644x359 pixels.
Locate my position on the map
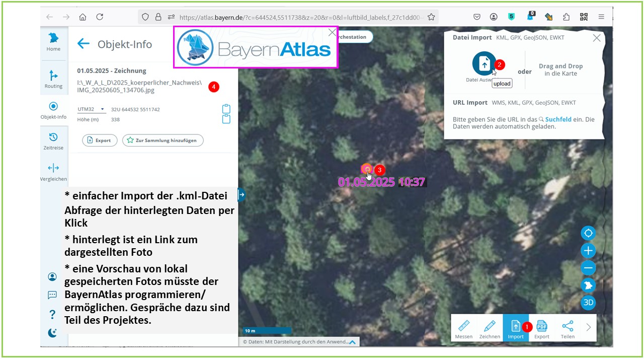point(588,233)
